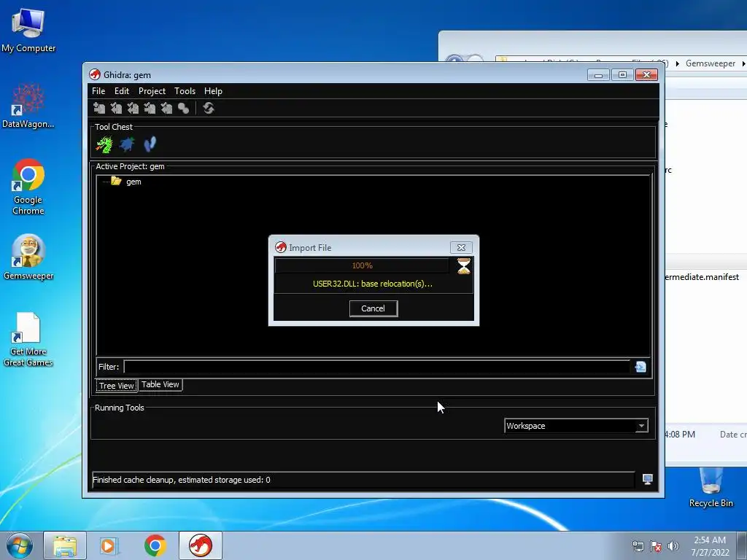
Task: Click the Check Out file toolbar icon
Action: [x=116, y=109]
